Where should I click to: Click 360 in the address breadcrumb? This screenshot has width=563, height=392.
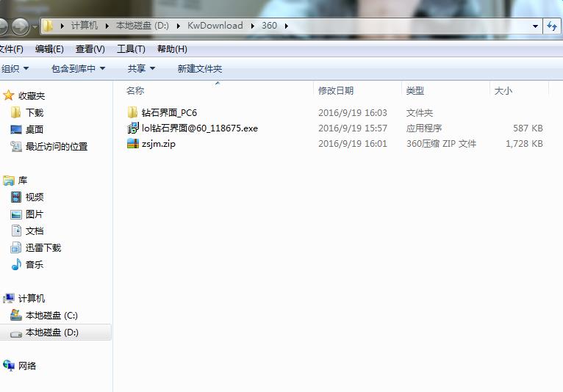pos(269,26)
